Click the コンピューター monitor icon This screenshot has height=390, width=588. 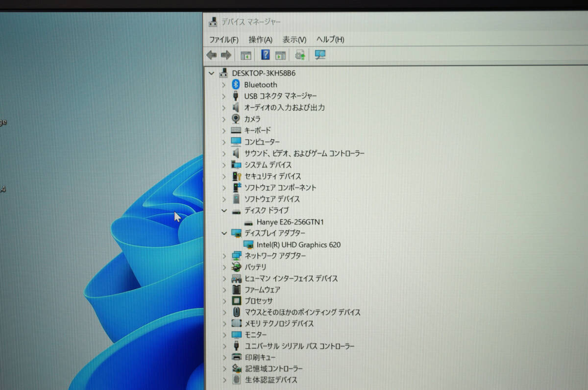(236, 142)
